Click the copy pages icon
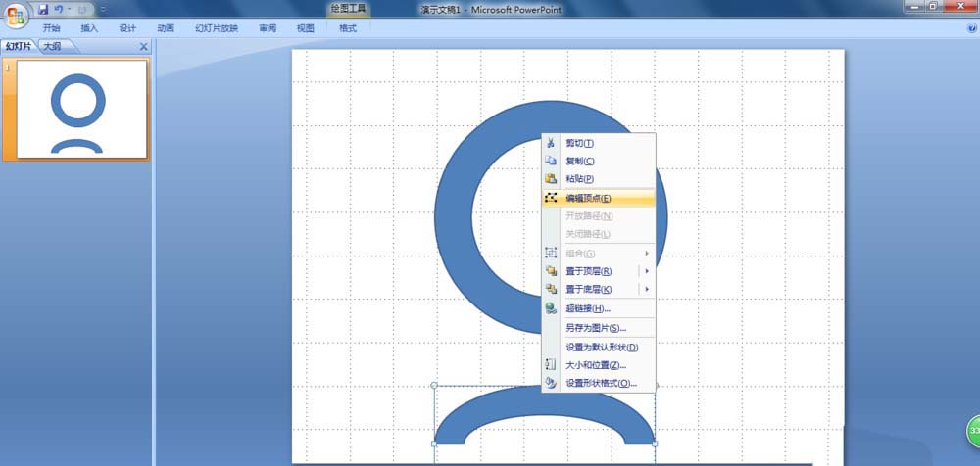The height and width of the screenshot is (466, 980). coord(551,161)
